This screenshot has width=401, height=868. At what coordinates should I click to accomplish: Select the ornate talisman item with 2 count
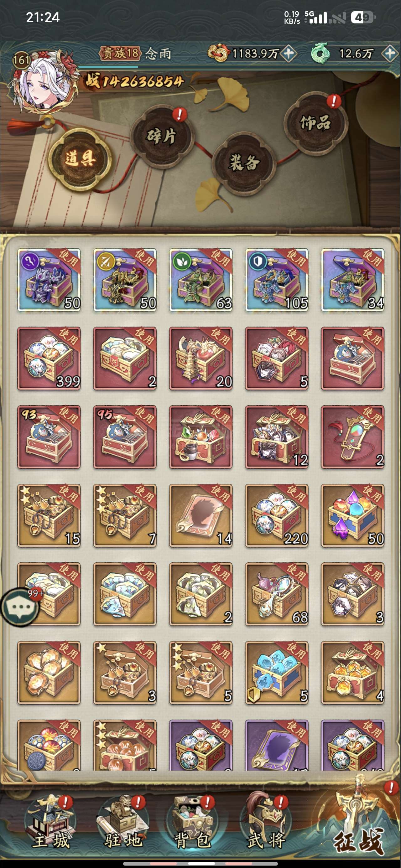[x=352, y=437]
